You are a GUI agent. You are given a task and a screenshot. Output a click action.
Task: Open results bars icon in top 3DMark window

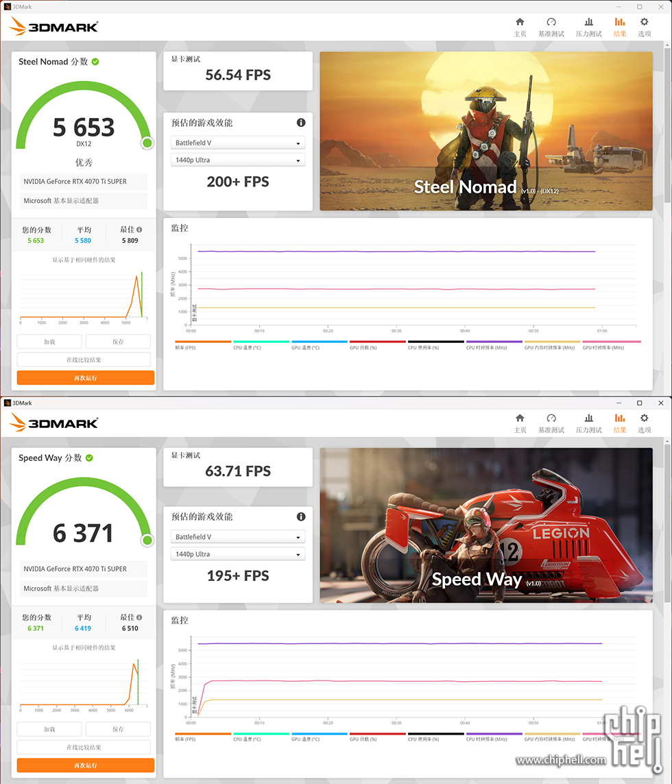click(619, 22)
